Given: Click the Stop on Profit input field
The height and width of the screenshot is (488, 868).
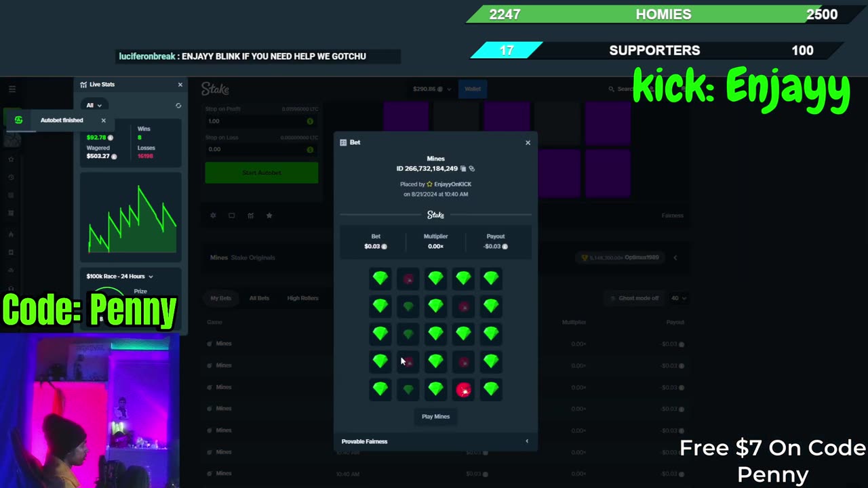Looking at the screenshot, I should [261, 121].
